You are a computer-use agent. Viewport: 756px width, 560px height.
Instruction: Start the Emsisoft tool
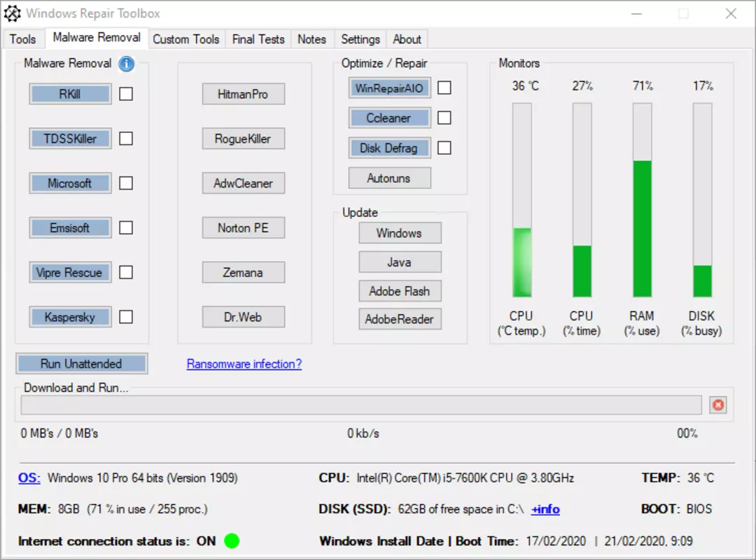(x=71, y=227)
